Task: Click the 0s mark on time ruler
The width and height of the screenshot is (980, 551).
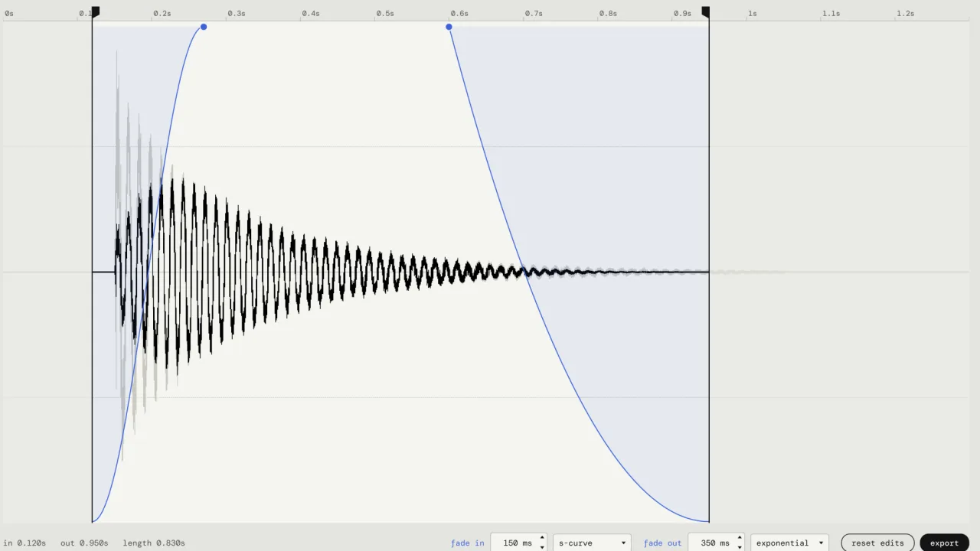Action: tap(9, 13)
